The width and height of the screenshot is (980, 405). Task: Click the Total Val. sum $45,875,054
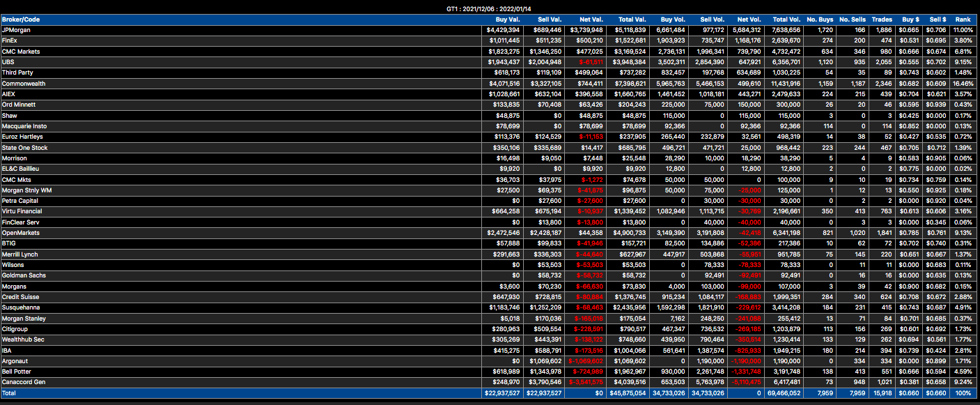pos(628,394)
